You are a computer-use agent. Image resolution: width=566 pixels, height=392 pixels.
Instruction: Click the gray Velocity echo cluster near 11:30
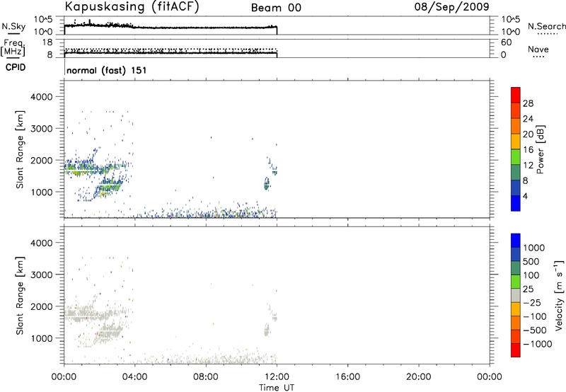[267, 330]
